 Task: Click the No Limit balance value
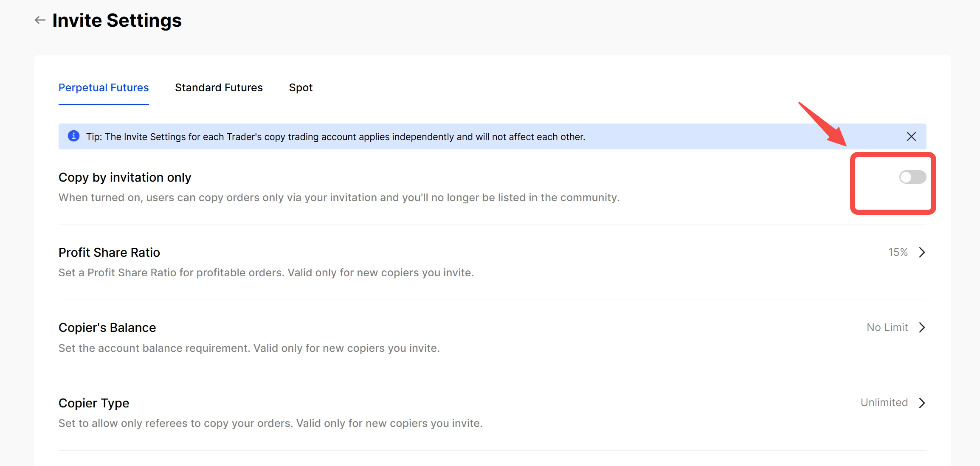click(887, 328)
